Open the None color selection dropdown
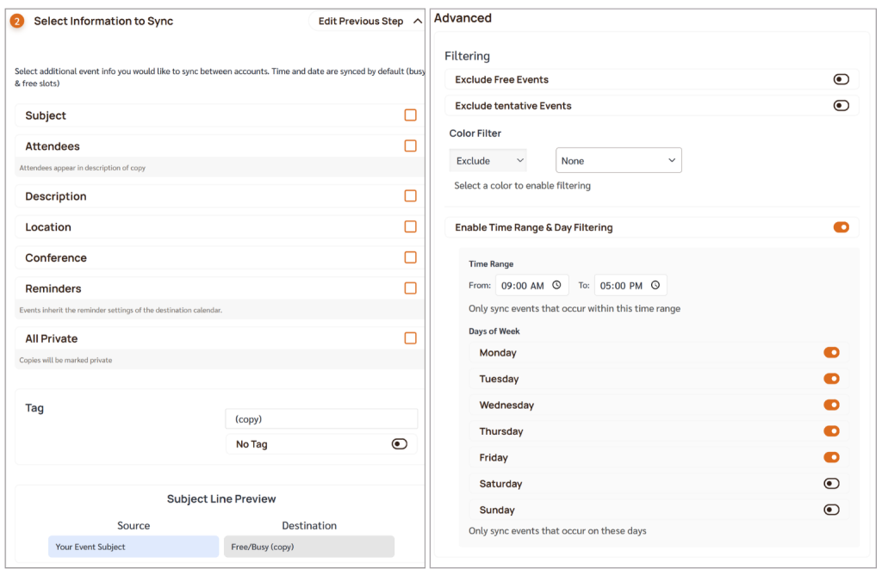This screenshot has height=588, width=882. [618, 161]
